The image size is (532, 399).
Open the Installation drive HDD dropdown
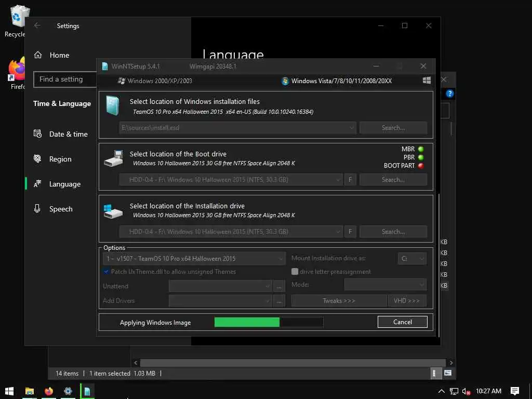[231, 232]
